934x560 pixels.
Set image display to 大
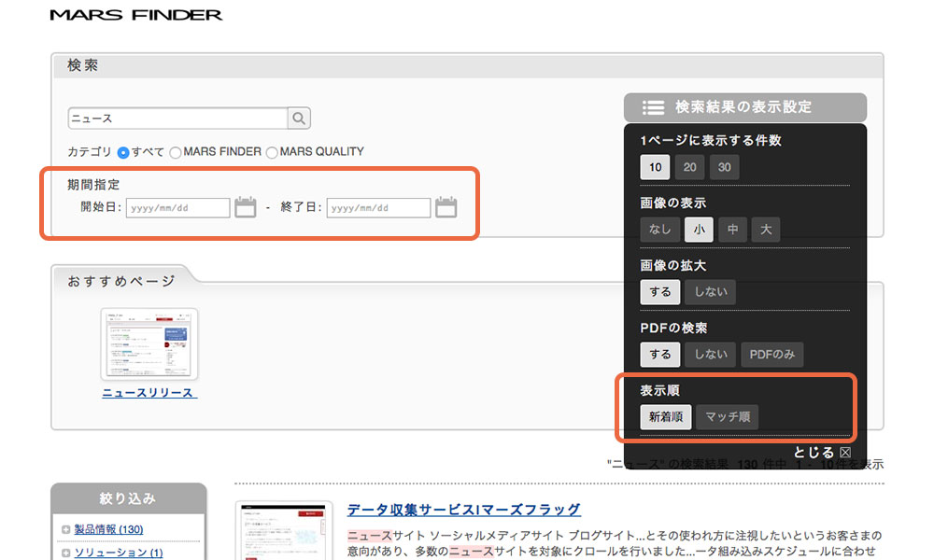[766, 230]
